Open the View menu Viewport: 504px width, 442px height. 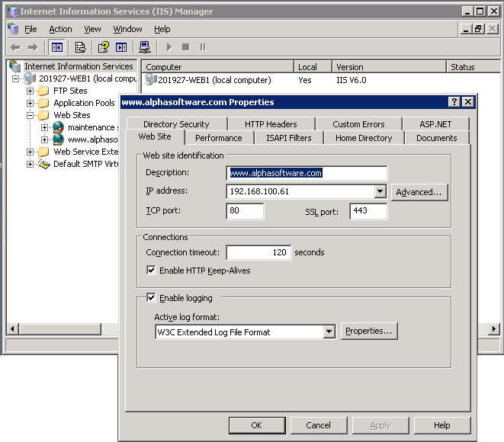[92, 29]
